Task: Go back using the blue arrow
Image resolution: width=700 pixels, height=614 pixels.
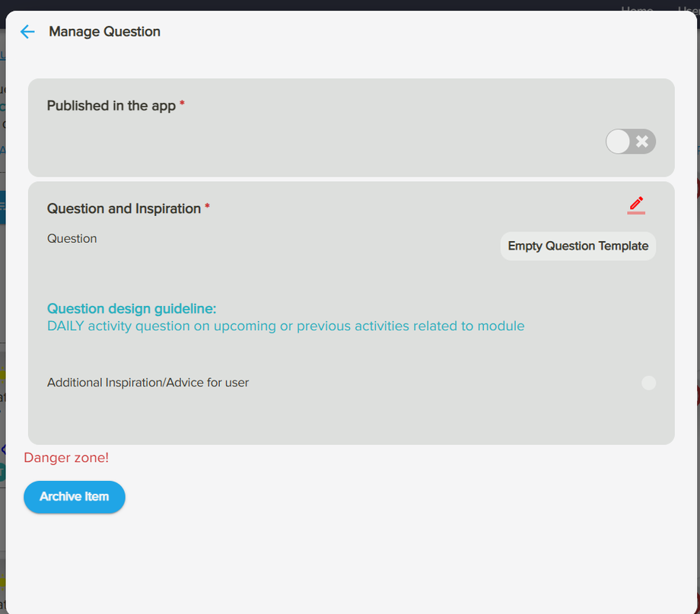Action: (27, 32)
